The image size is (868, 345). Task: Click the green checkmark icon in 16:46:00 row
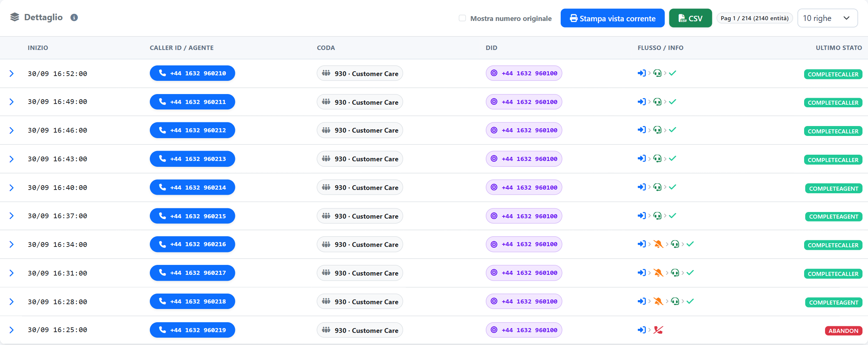click(x=673, y=130)
